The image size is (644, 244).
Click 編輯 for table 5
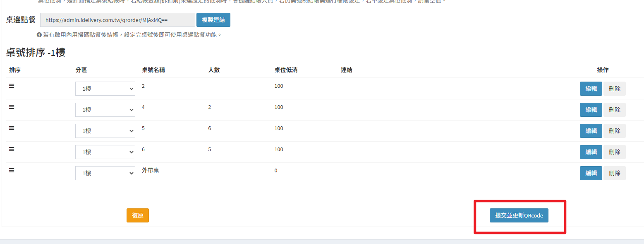tap(591, 131)
